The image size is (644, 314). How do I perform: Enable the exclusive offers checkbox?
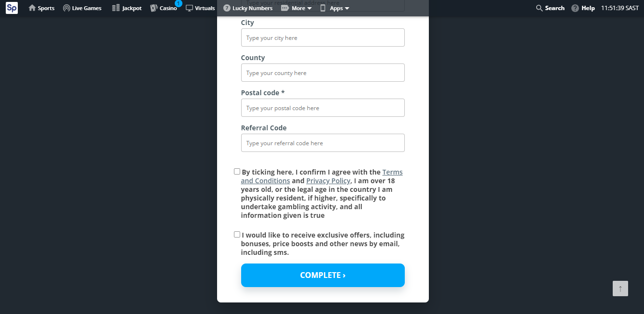(x=237, y=235)
